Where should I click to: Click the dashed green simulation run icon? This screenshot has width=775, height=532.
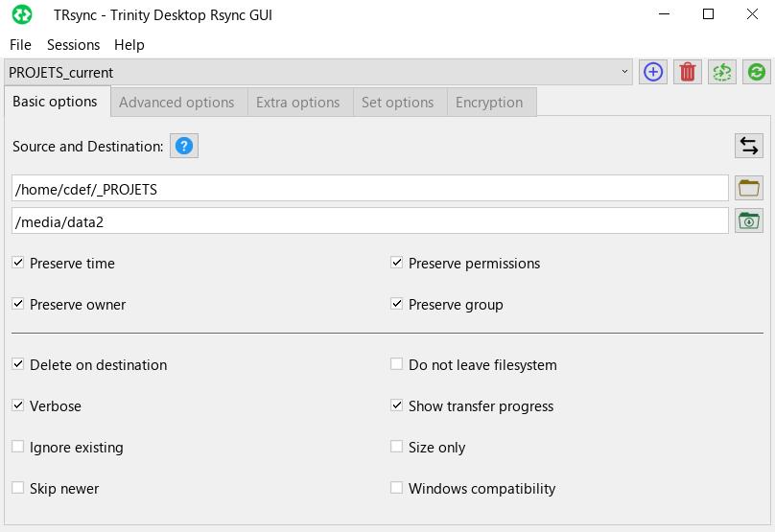point(722,72)
